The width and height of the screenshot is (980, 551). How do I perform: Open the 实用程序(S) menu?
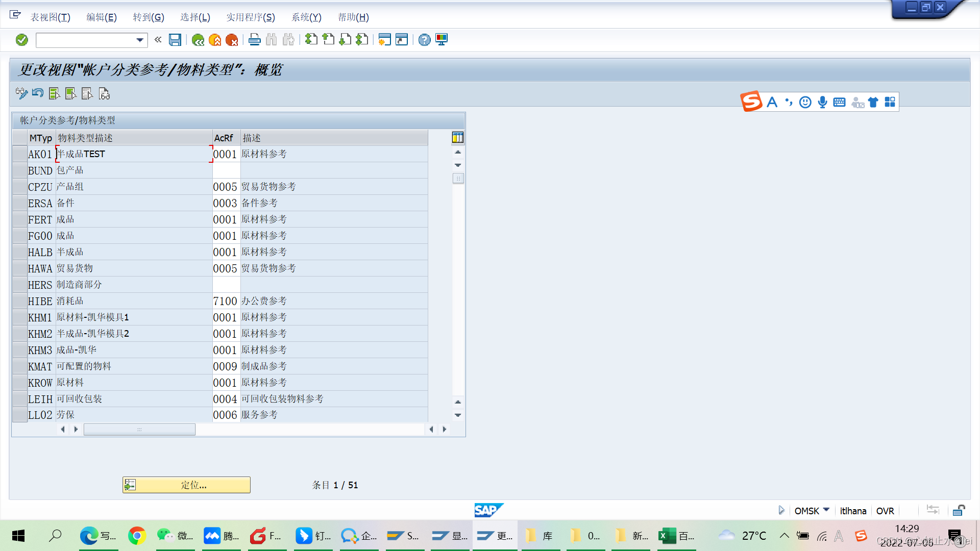250,17
